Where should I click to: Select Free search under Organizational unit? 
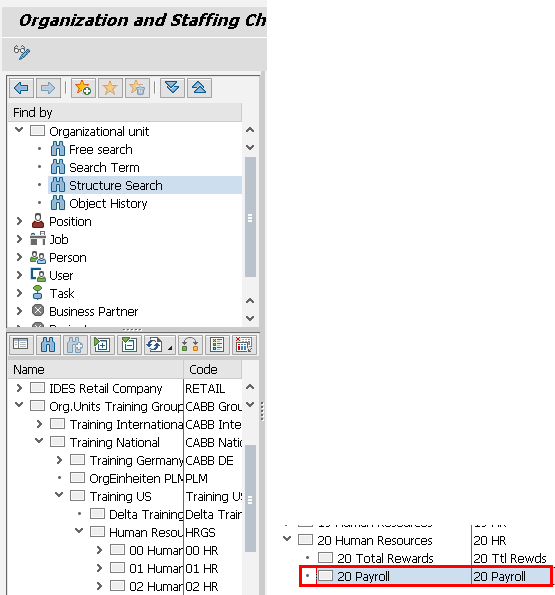[101, 150]
